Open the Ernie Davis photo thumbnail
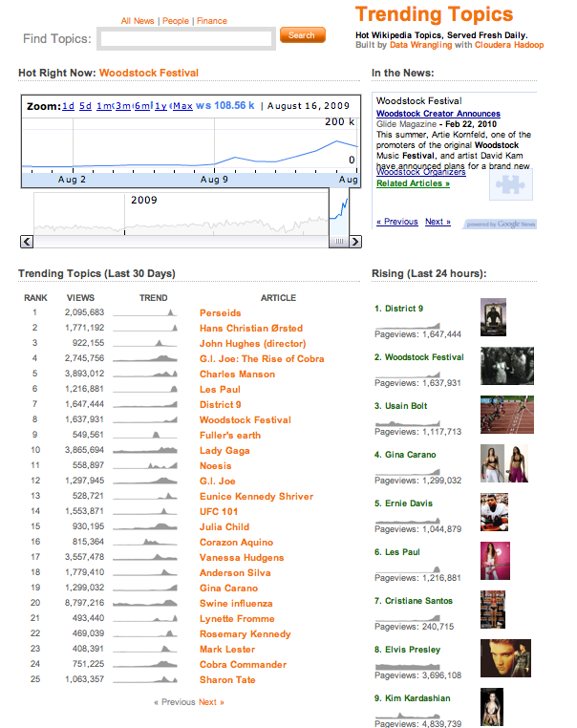This screenshot has width=577, height=728. coord(495,512)
